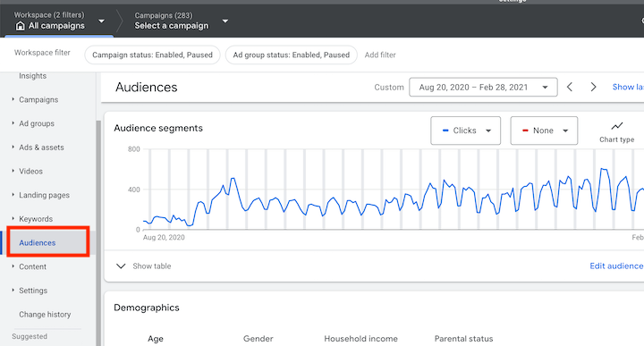The height and width of the screenshot is (346, 644).
Task: Click Add filter
Action: tap(380, 55)
